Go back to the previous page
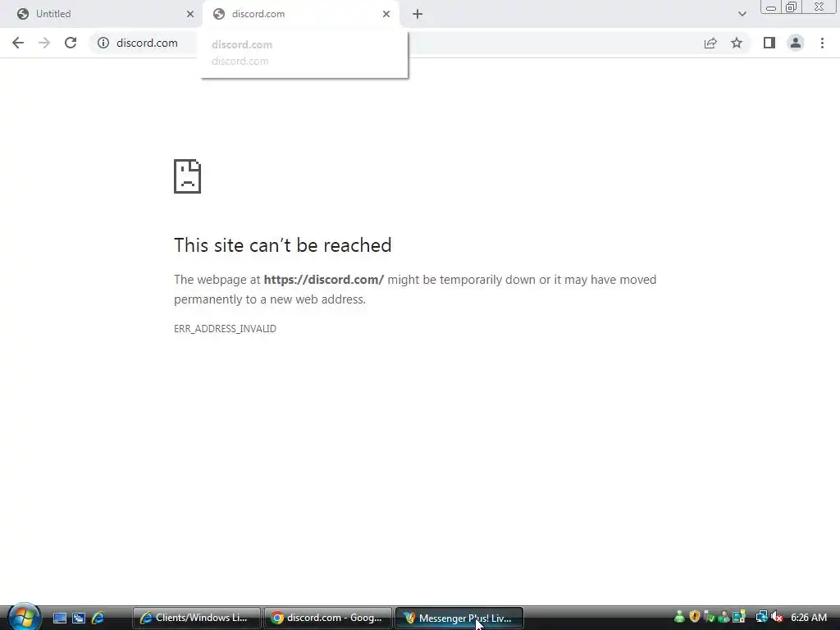The width and height of the screenshot is (840, 630). tap(18, 43)
